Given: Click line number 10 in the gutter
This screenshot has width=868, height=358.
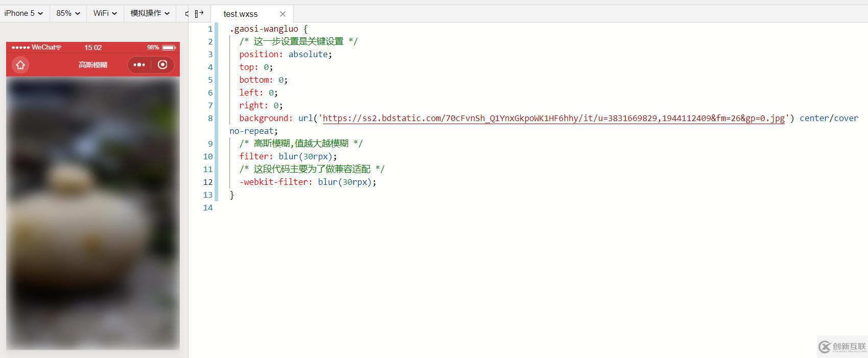Looking at the screenshot, I should pos(207,156).
